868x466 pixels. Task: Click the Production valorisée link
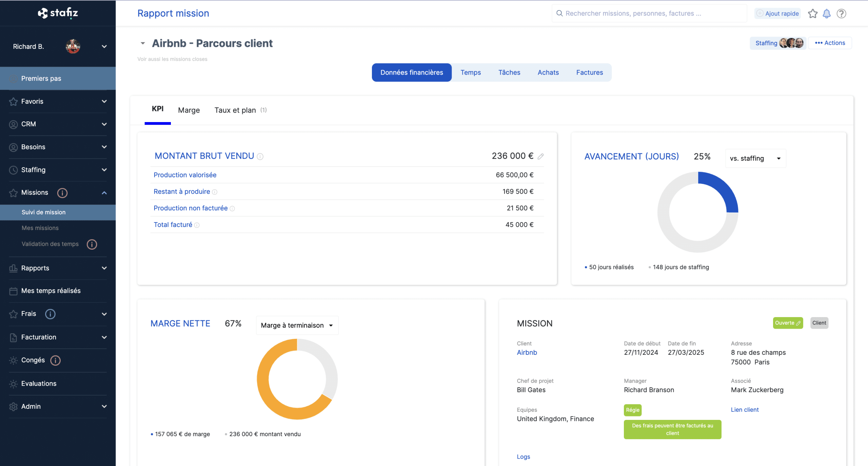tap(185, 175)
